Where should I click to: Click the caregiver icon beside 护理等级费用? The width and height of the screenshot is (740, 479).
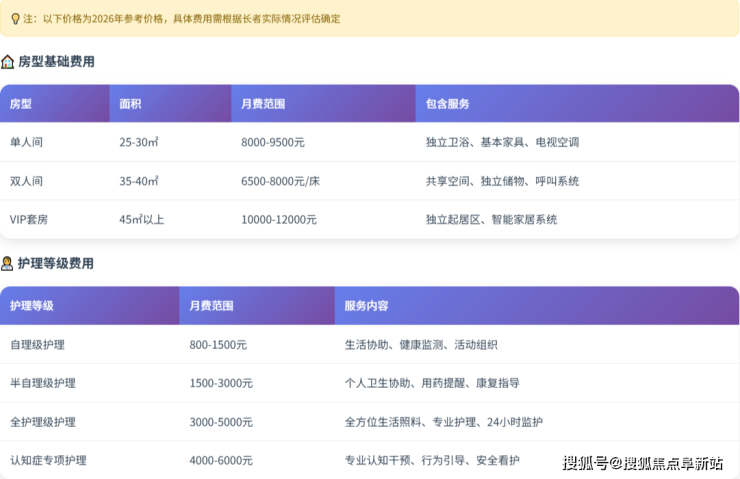pos(8,264)
